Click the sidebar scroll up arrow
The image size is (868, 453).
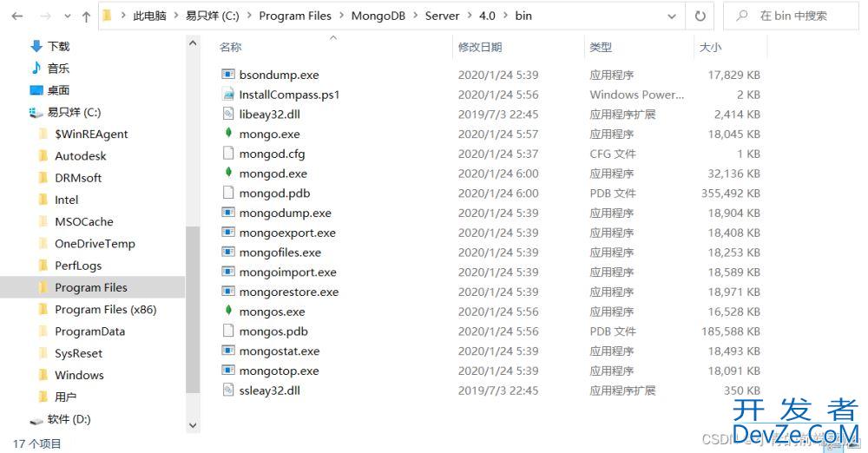(x=193, y=43)
